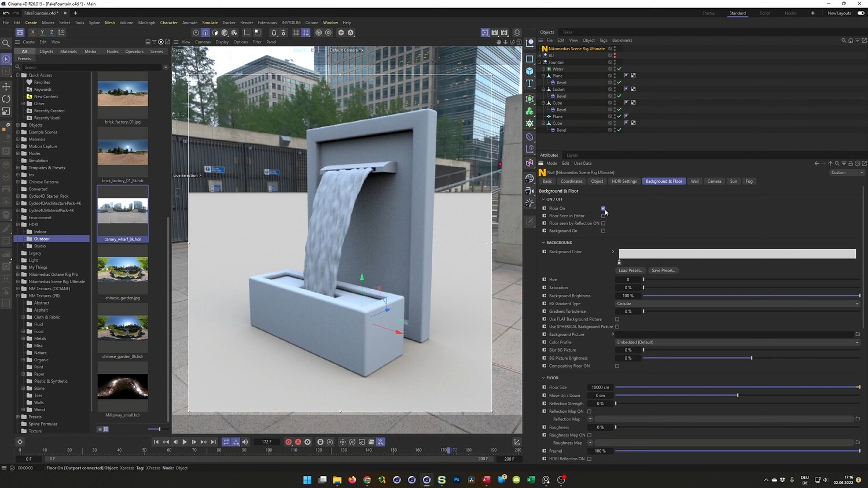The width and height of the screenshot is (868, 488).
Task: Click the Presets filter button
Action: (24, 59)
